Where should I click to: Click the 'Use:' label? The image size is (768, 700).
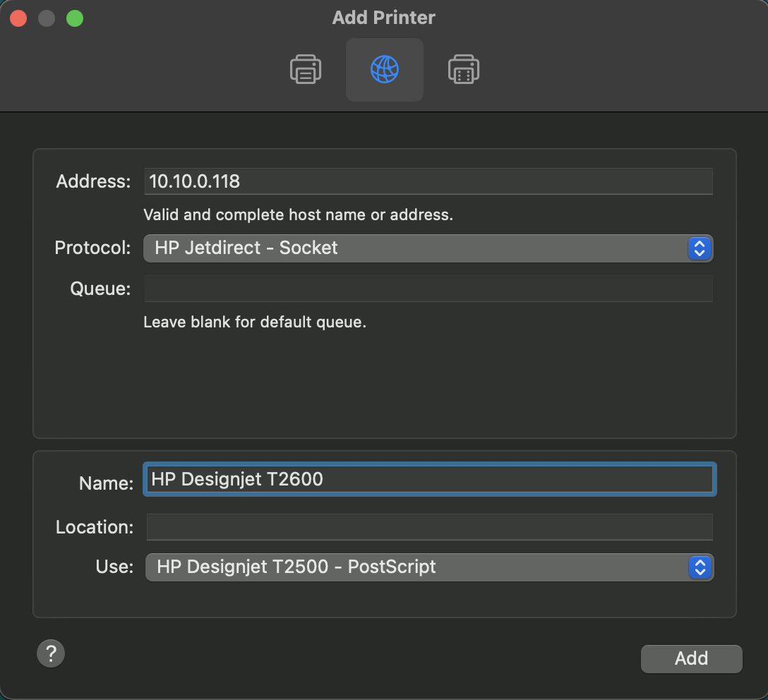coord(114,567)
